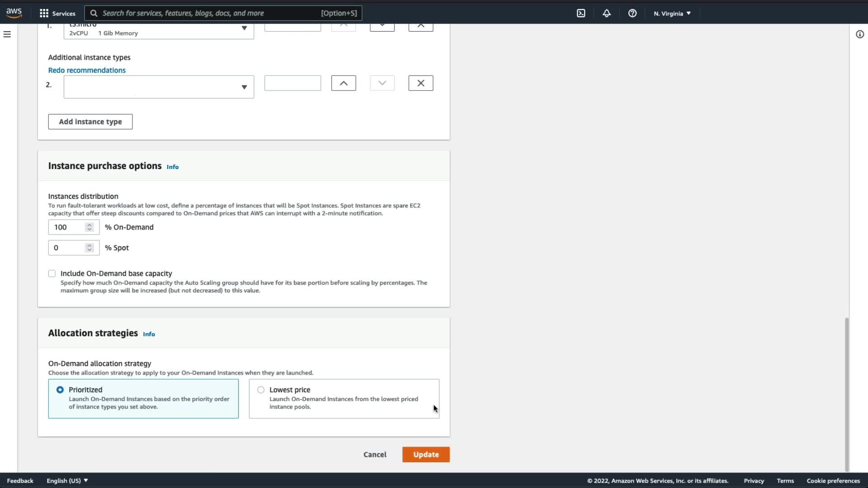Viewport: 868px width, 488px height.
Task: Select the Prioritized allocation strategy
Action: coord(60,389)
